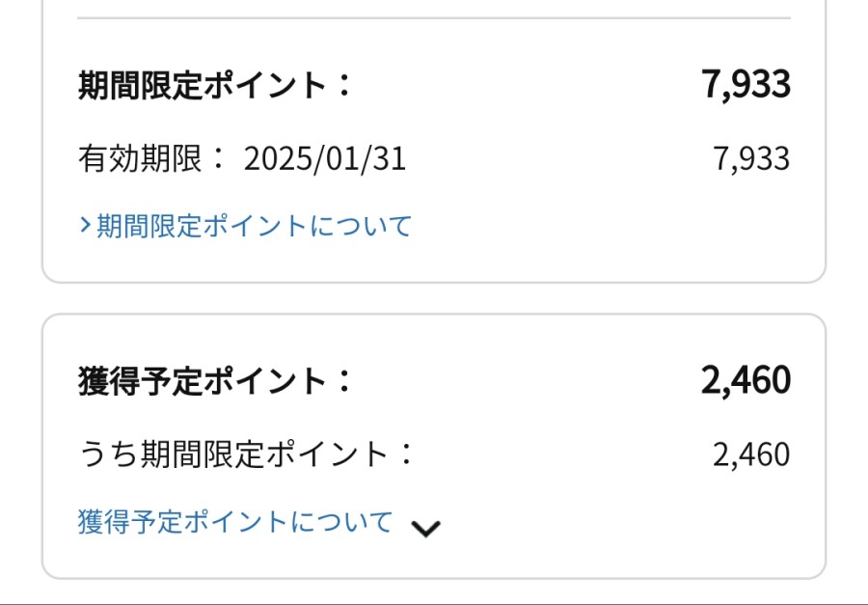Click the separator line below the 獲得予定ポイント card
This screenshot has width=868, height=605.
coord(434,603)
